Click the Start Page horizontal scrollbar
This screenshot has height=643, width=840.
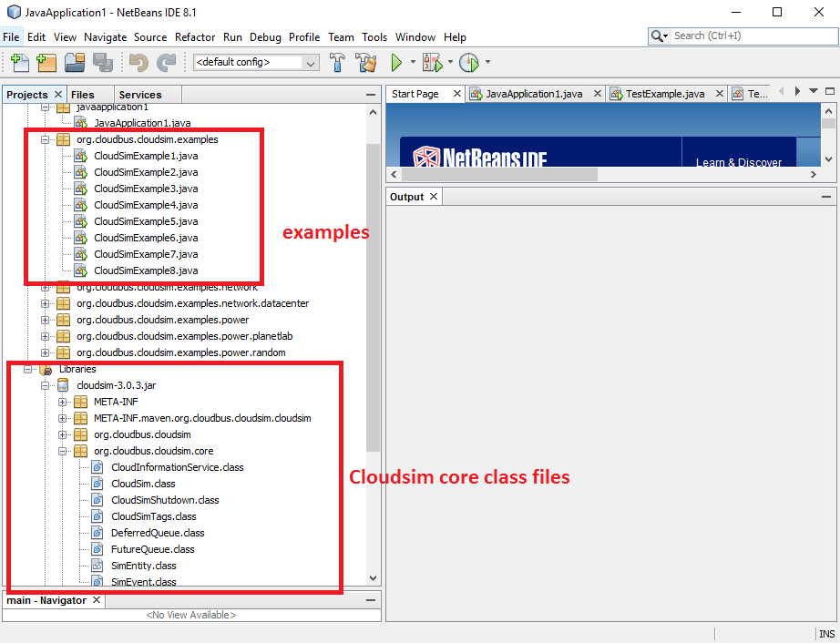[x=499, y=175]
